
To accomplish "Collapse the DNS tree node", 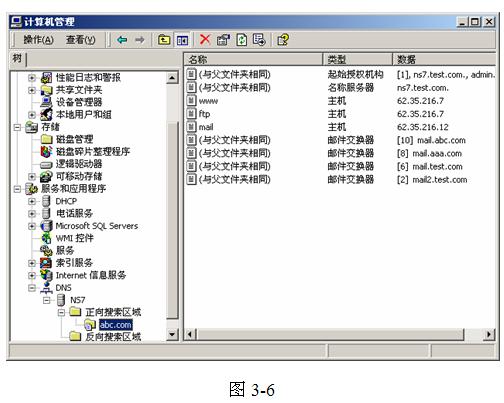I will click(32, 288).
